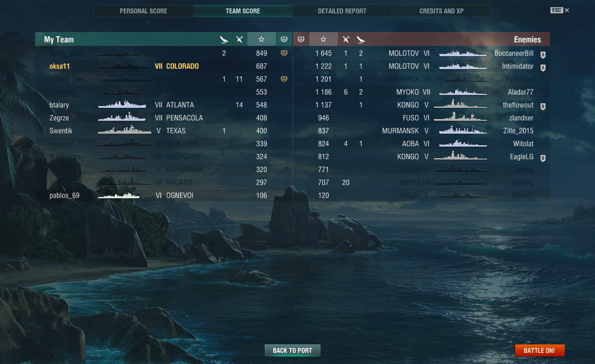Click the Ognevoi ship silhouette of pablos_69

tap(119, 195)
